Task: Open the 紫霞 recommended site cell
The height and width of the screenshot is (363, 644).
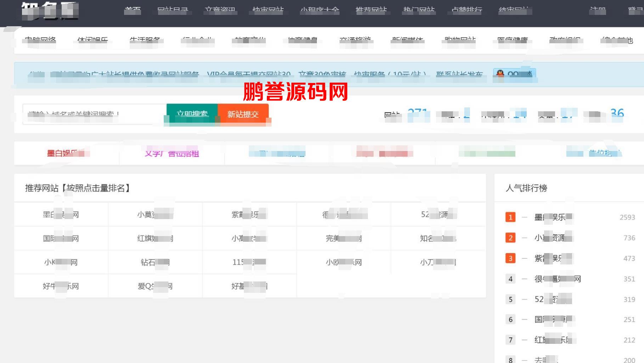Action: coord(250,214)
